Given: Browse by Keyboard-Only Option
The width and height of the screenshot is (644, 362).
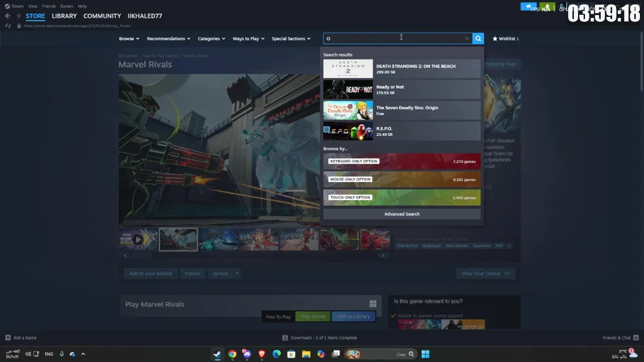Looking at the screenshot, I should 401,161.
